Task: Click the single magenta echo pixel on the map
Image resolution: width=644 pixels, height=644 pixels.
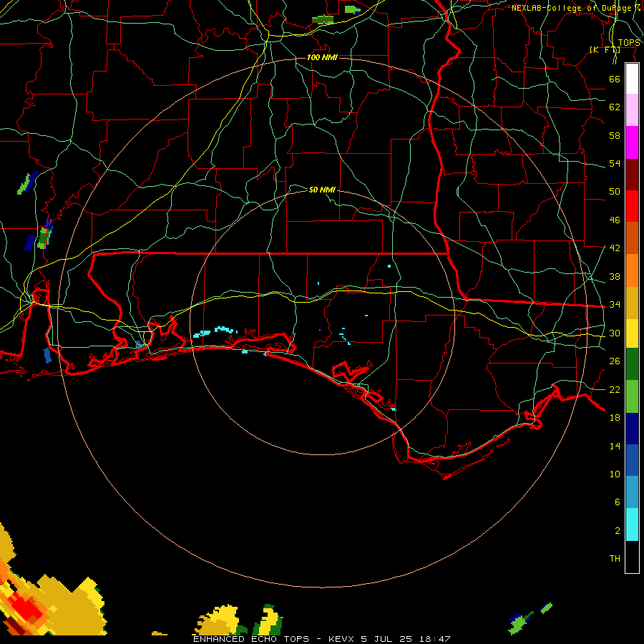Action: (x=320, y=330)
